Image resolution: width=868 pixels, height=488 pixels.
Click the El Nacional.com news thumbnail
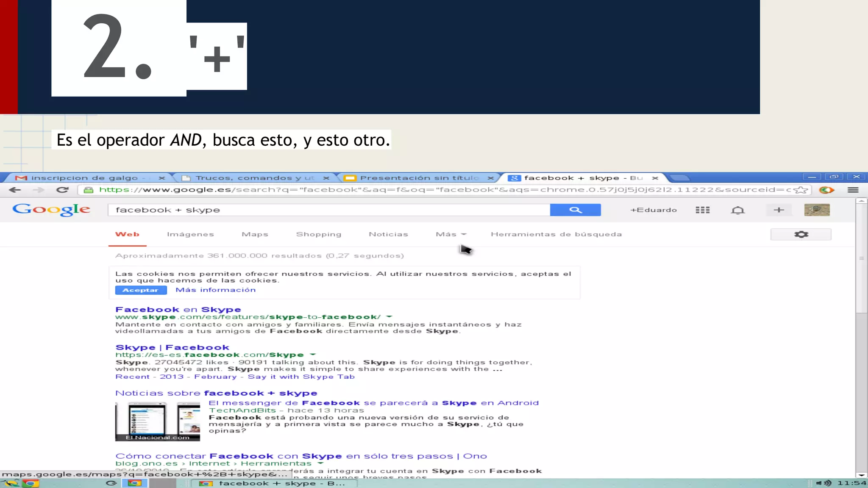(158, 421)
